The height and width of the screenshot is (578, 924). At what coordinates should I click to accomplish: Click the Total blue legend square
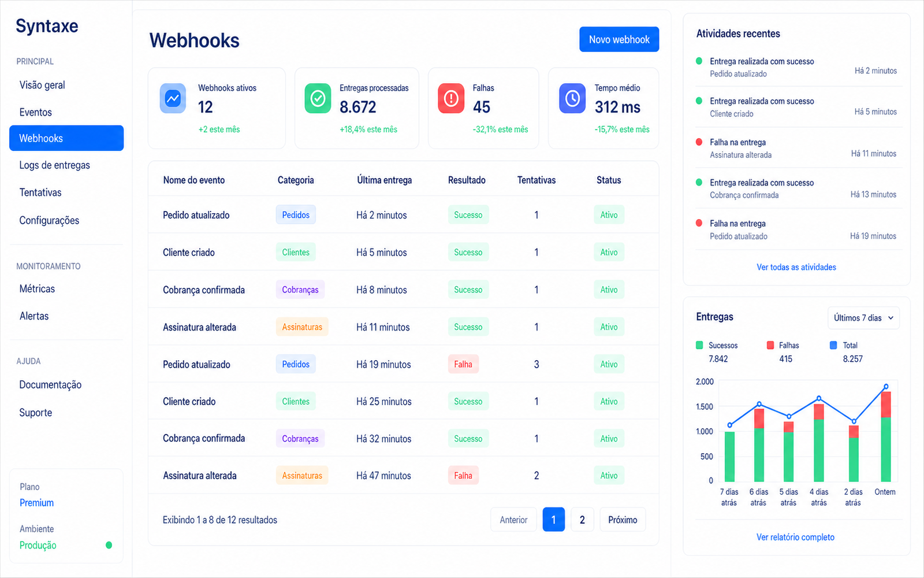tap(833, 345)
